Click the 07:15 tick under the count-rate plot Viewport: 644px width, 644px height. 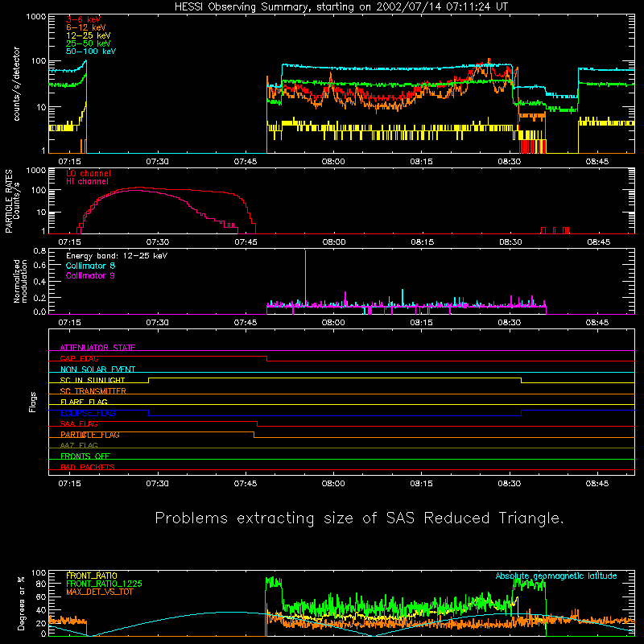pyautogui.click(x=69, y=162)
